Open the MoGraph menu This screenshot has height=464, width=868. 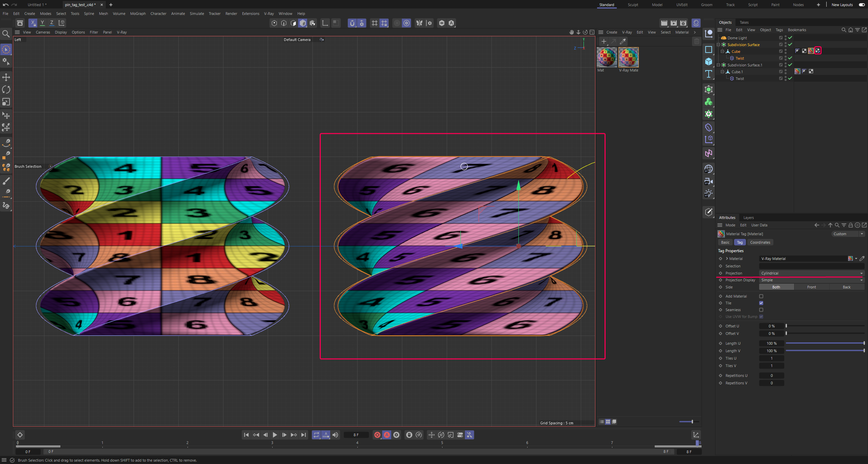pos(138,14)
